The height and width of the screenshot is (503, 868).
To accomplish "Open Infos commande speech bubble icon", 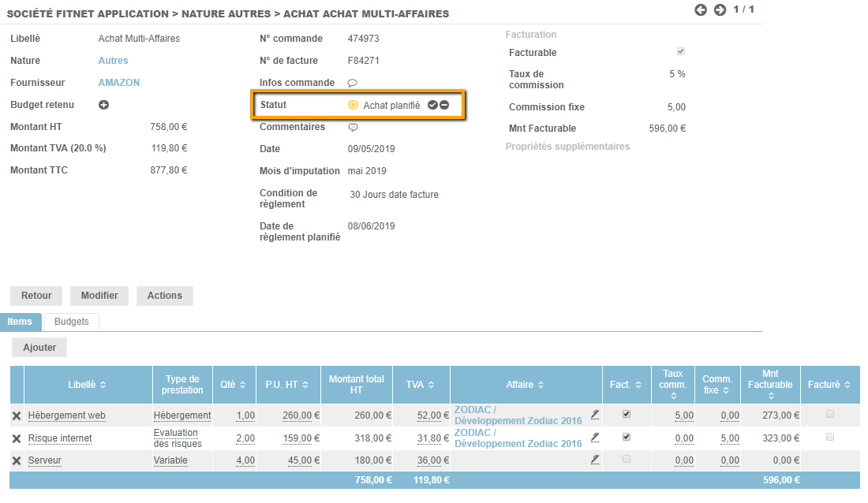I will (353, 83).
